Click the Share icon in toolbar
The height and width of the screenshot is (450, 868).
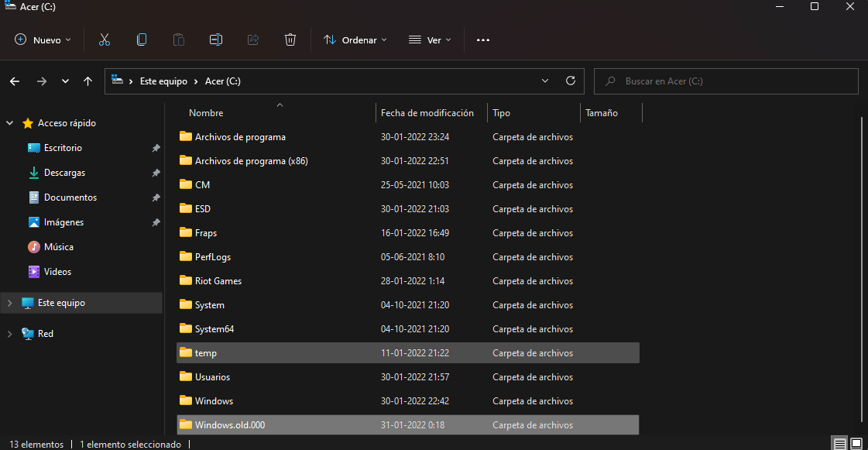(x=253, y=40)
